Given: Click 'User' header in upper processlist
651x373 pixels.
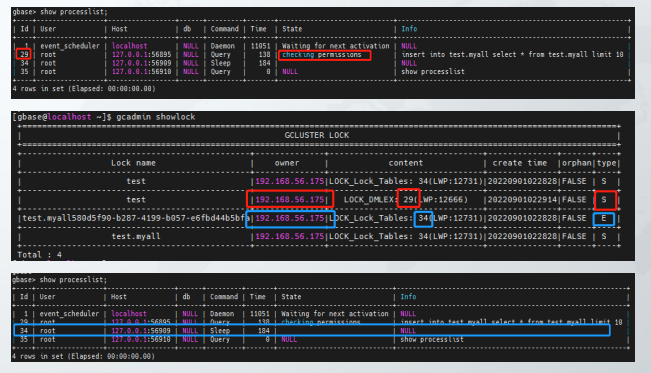Looking at the screenshot, I should coord(48,29).
